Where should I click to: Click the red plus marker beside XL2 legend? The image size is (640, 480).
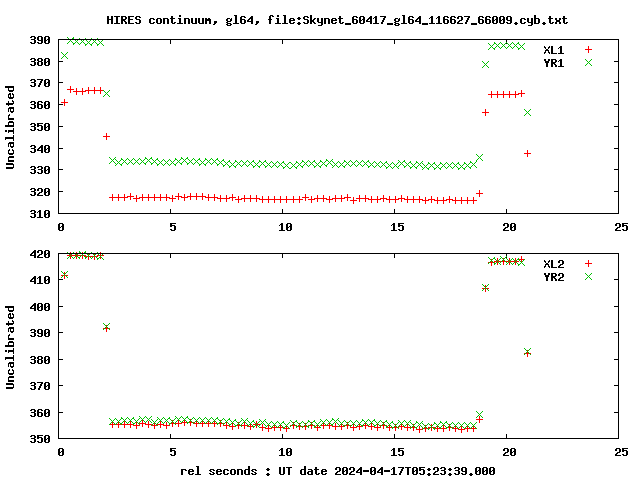point(588,264)
